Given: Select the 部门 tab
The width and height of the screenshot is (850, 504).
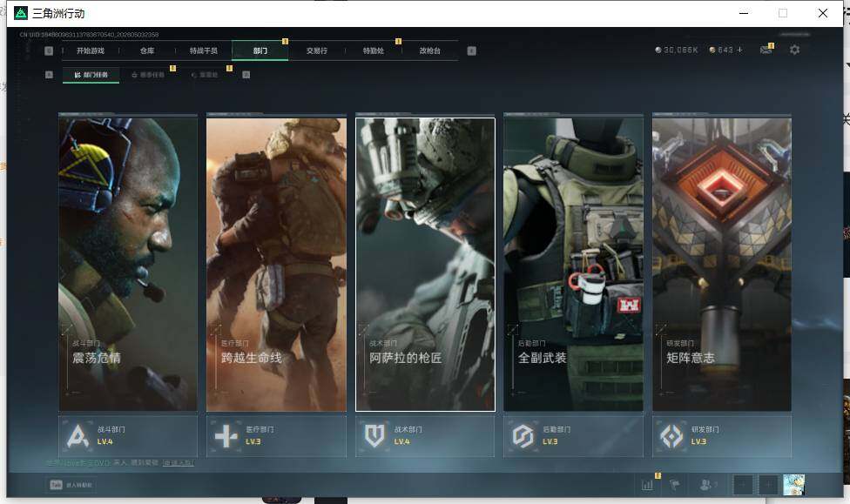Looking at the screenshot, I should (260, 51).
